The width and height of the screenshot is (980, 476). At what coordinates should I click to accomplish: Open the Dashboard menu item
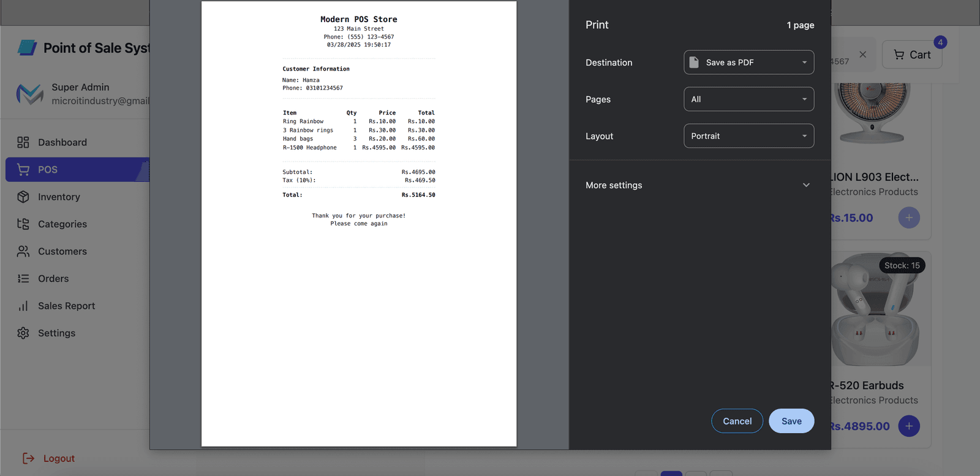[x=77, y=142]
